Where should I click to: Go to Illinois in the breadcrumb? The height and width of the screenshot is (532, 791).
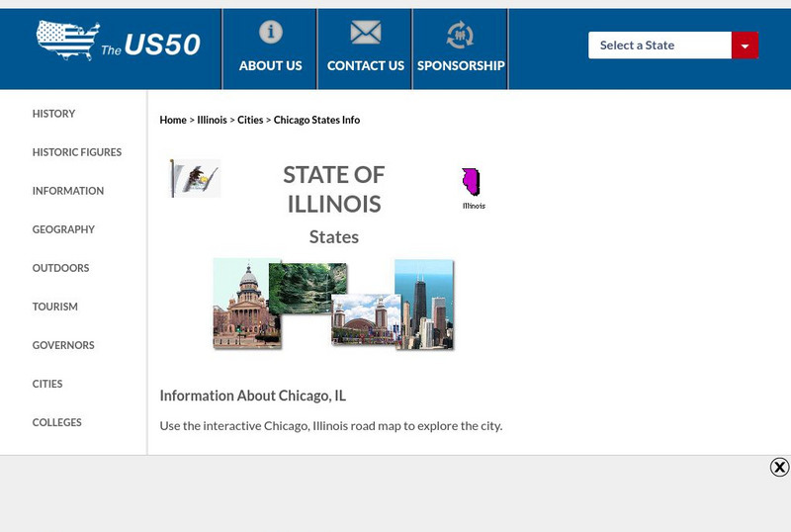[212, 120]
